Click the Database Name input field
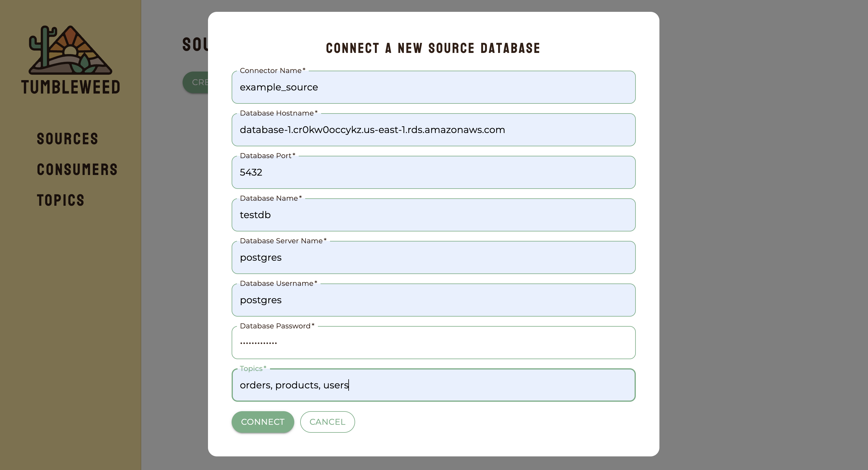The image size is (868, 470). [x=433, y=215]
